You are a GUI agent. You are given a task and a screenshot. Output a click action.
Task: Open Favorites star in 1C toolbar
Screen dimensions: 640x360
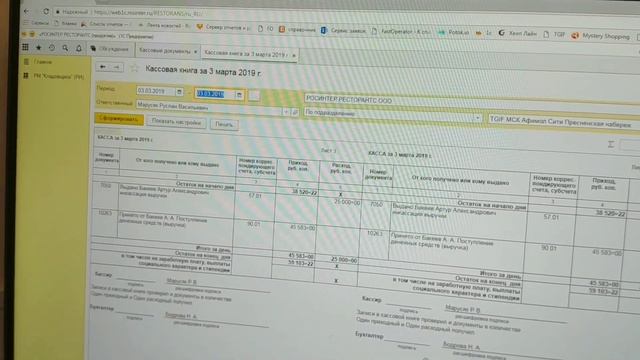(x=39, y=48)
